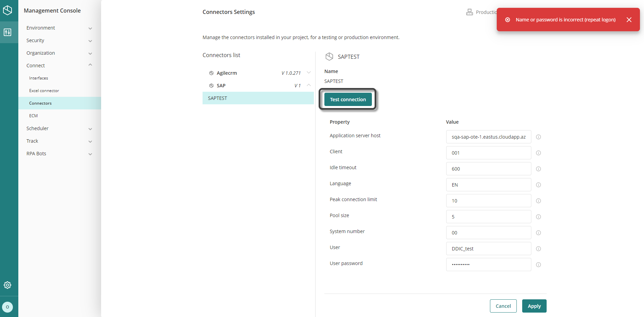The width and height of the screenshot is (644, 317).
Task: Click the User field with DDIC_test
Action: (x=489, y=249)
